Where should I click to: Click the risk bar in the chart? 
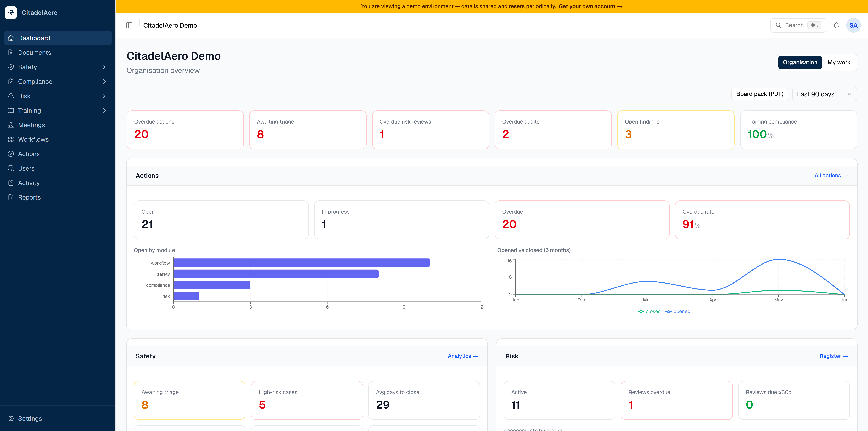[x=186, y=296]
